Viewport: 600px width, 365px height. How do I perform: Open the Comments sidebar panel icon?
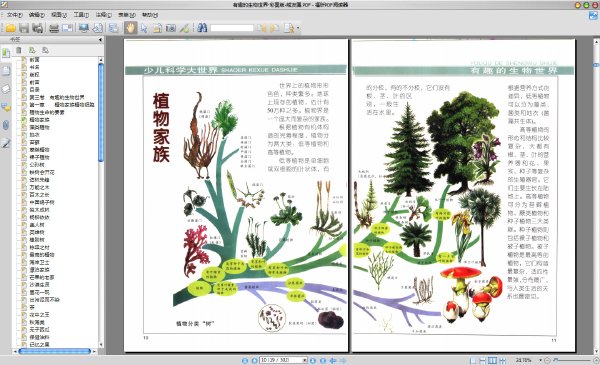(x=6, y=108)
